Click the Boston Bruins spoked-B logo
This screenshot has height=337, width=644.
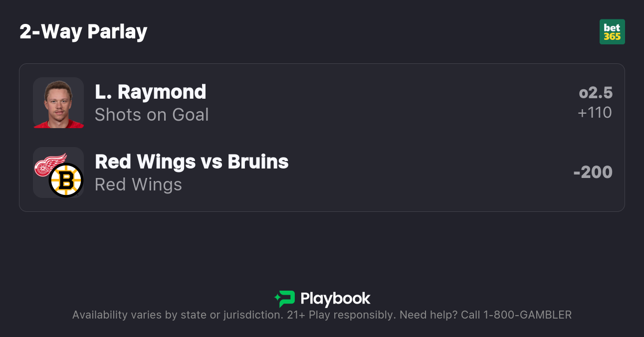point(66,180)
